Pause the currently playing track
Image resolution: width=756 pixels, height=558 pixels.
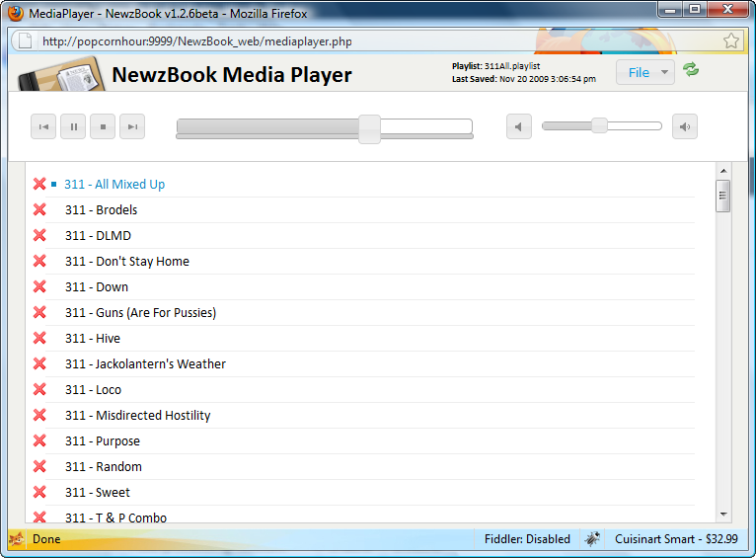coord(73,126)
